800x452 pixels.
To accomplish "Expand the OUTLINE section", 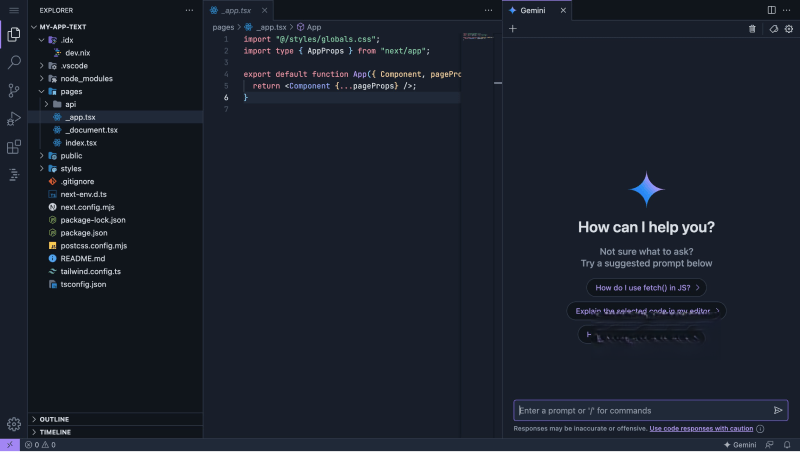I will [x=54, y=419].
